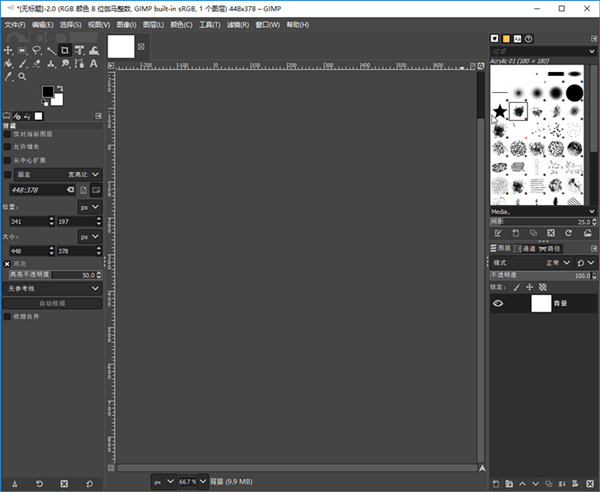Screen dimensions: 600x492
Task: Hide the 背景 layer via eye icon
Action: click(498, 303)
